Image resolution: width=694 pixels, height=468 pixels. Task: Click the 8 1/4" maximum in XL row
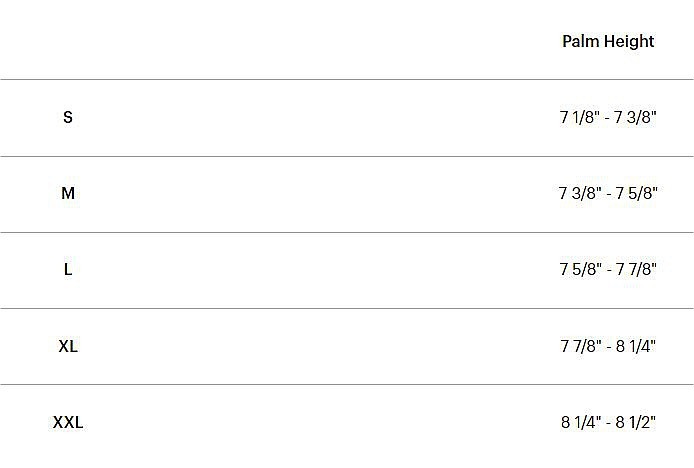[x=636, y=346]
